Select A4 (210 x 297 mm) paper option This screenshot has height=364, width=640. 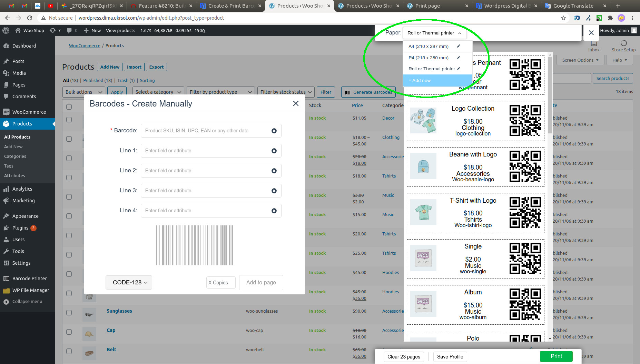(429, 46)
